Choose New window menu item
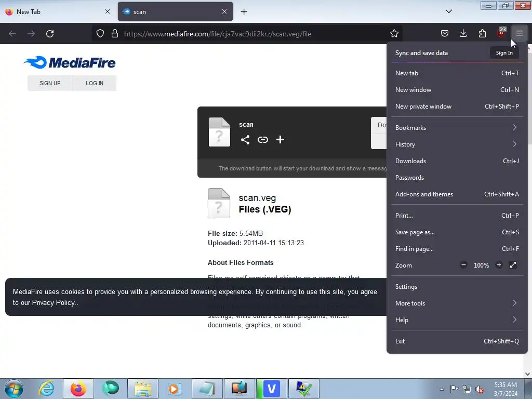This screenshot has width=532, height=399. pos(457,89)
